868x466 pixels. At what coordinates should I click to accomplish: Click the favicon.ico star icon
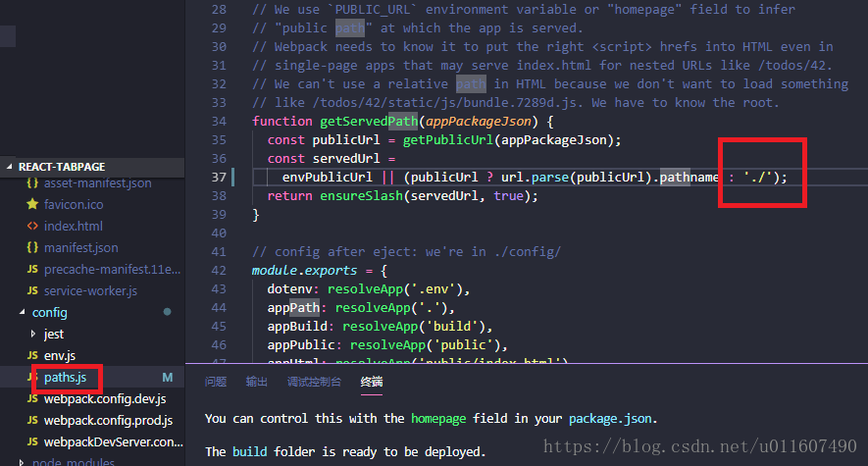32,204
